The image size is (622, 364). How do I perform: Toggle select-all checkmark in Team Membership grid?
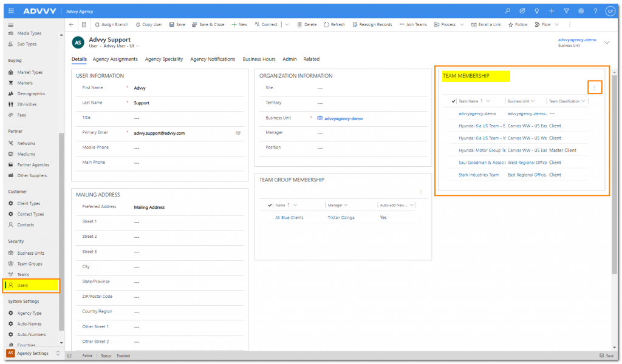[x=453, y=101]
